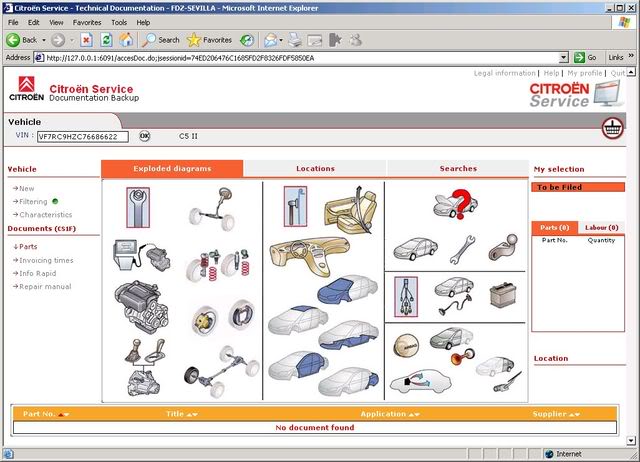Open the car with question mark search
The image size is (640, 462).
coord(455,204)
